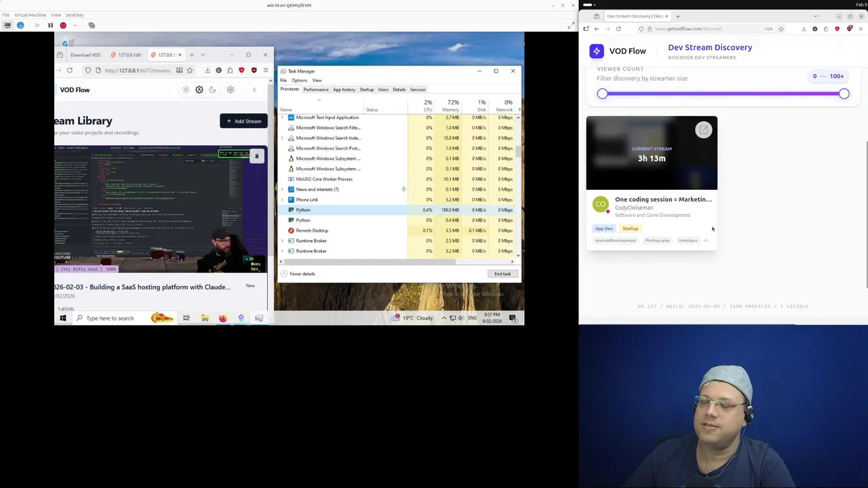Click the 19°C Cloudy weather widget
Image resolution: width=868 pixels, height=488 pixels.
click(412, 318)
